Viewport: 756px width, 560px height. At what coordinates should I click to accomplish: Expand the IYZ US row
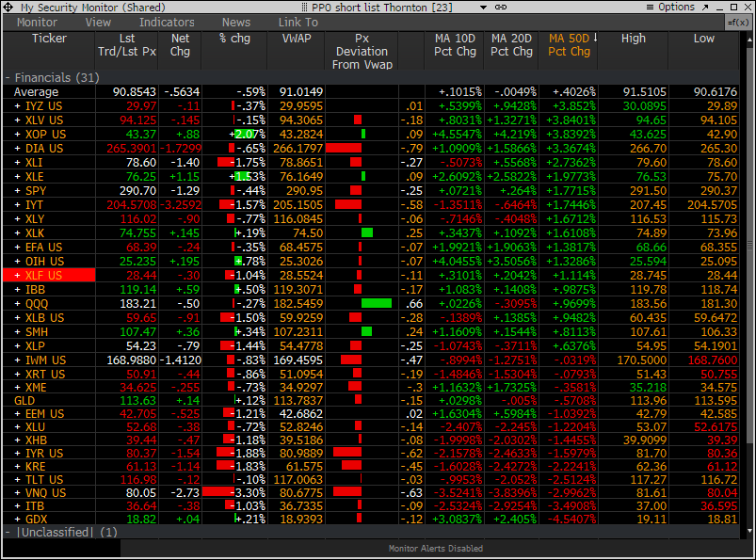17,106
